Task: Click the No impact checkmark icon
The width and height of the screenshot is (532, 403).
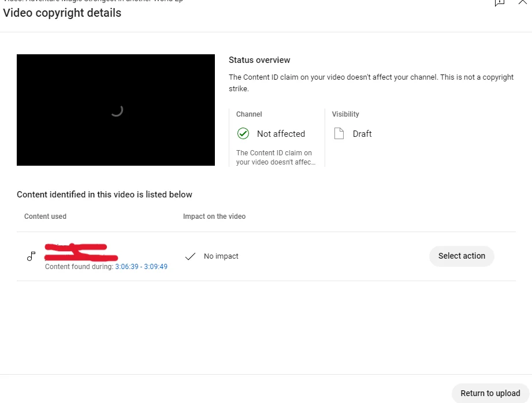Action: 191,256
